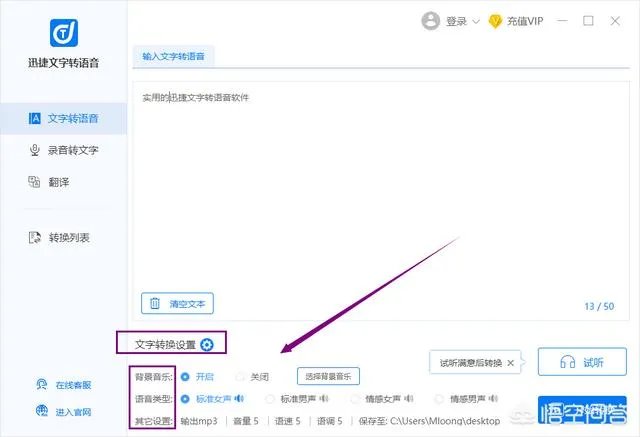Select the 标准女声 voice radio

[185, 399]
